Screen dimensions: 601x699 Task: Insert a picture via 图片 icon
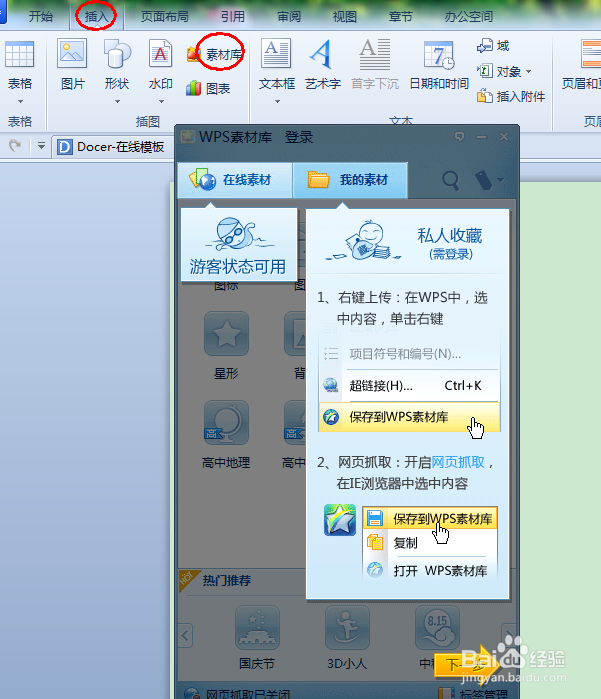point(72,54)
